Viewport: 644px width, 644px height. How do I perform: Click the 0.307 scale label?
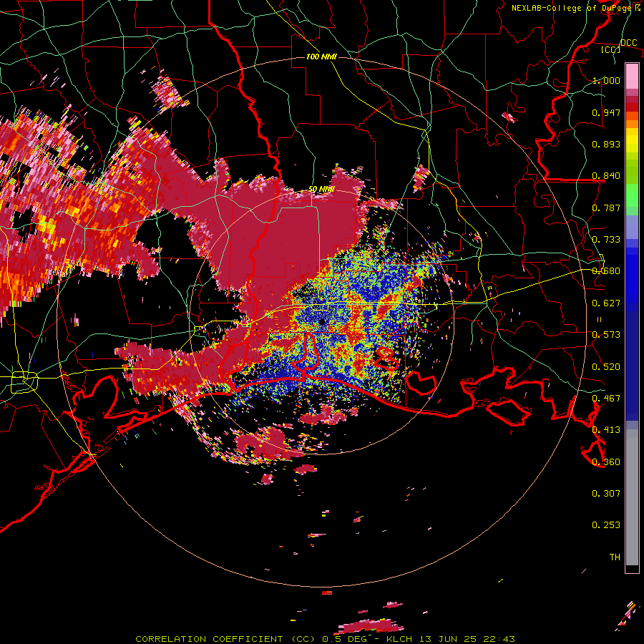coord(606,494)
